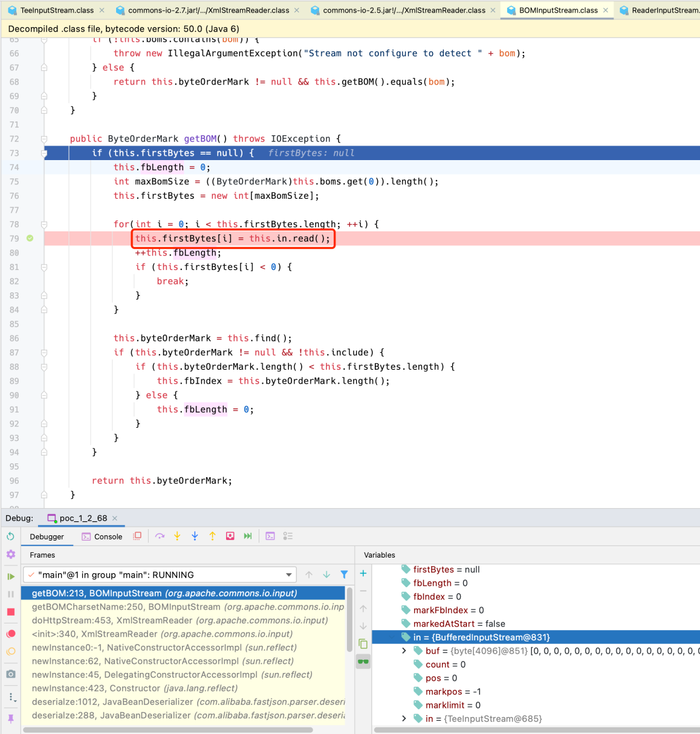Expand the buf byte[4096] variable node
Image resolution: width=700 pixels, height=734 pixels.
point(404,651)
